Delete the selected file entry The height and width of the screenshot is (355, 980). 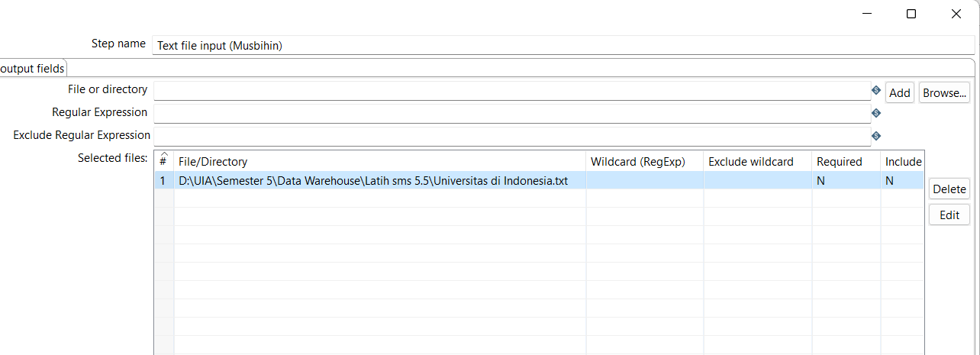[x=949, y=189]
